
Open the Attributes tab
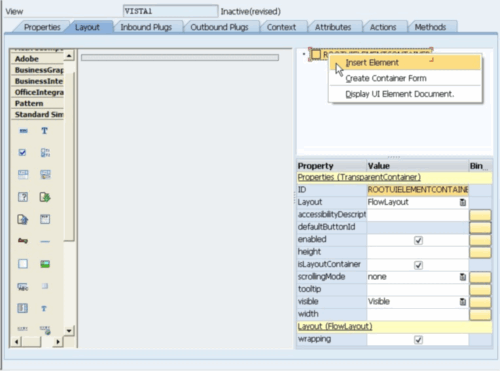click(333, 27)
